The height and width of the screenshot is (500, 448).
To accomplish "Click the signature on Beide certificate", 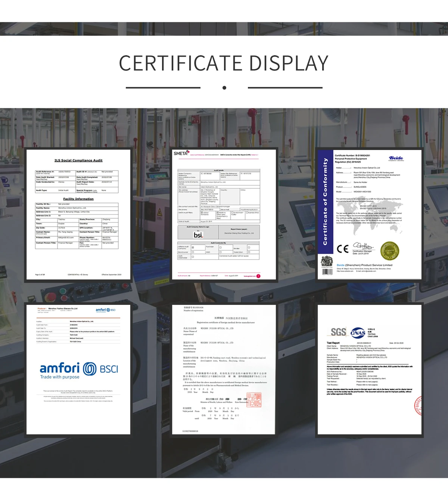I will click(363, 246).
